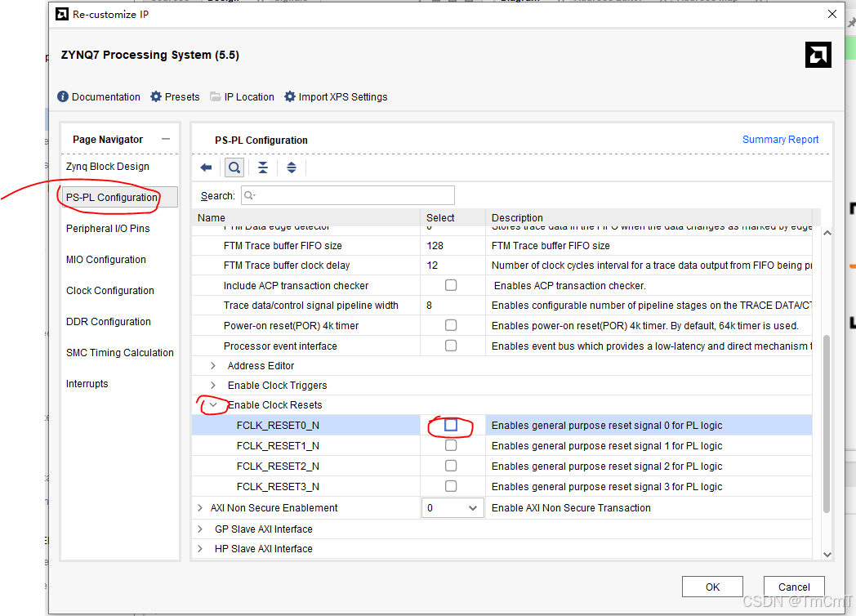The height and width of the screenshot is (616, 856).
Task: Open DDR Configuration page
Action: click(108, 322)
